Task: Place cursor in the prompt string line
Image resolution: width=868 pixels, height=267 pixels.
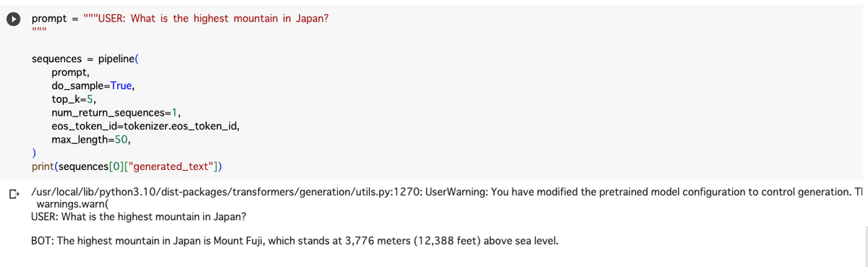Action: [x=180, y=18]
